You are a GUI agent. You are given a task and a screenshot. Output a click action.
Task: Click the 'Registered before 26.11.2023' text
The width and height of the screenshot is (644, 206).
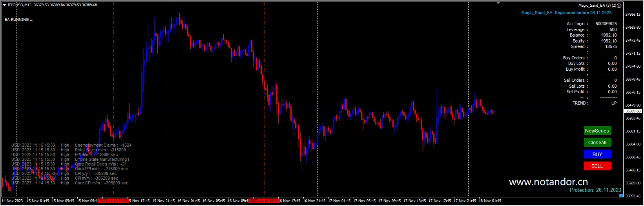click(x=583, y=13)
